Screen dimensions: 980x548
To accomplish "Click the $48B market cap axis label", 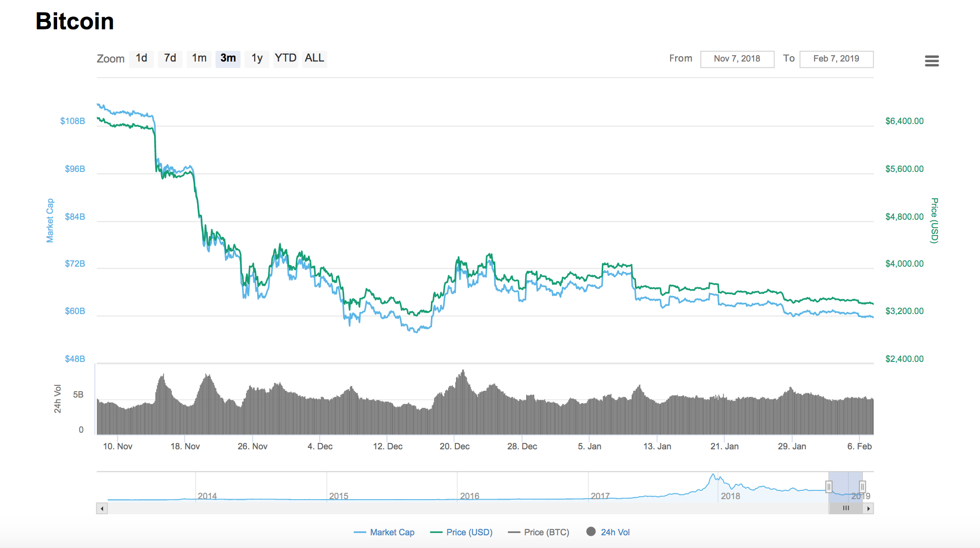I will [x=75, y=359].
